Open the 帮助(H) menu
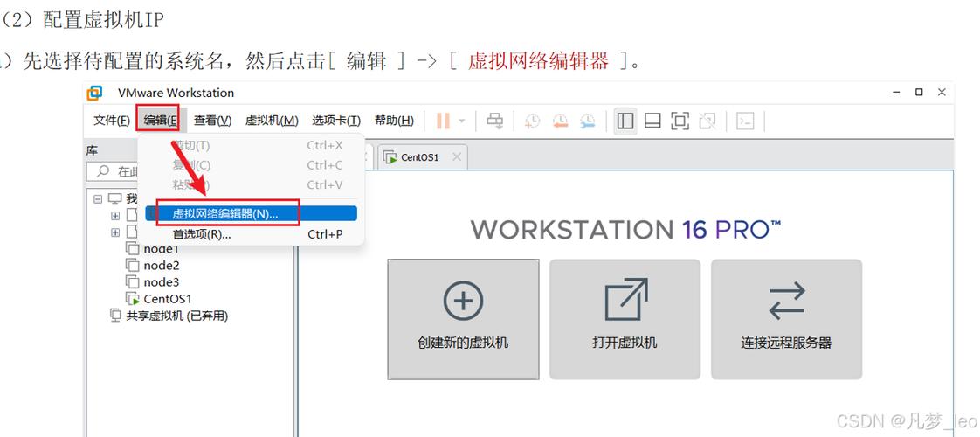The width and height of the screenshot is (980, 437). pyautogui.click(x=394, y=121)
